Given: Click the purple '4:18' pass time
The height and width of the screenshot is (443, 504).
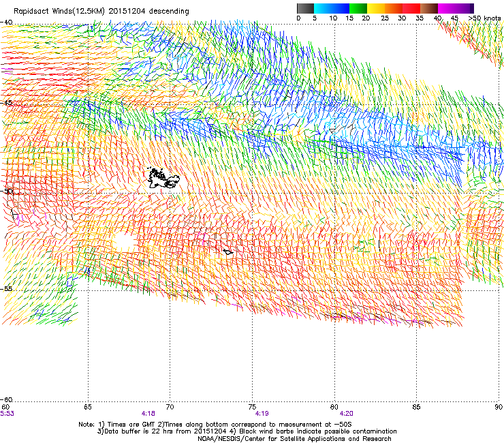Looking at the screenshot, I should [148, 414].
